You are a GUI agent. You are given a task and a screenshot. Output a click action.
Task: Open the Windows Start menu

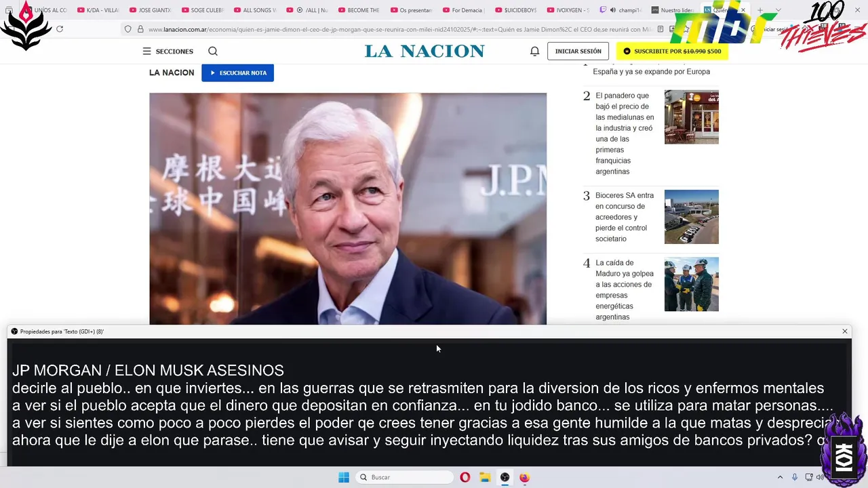(x=344, y=477)
